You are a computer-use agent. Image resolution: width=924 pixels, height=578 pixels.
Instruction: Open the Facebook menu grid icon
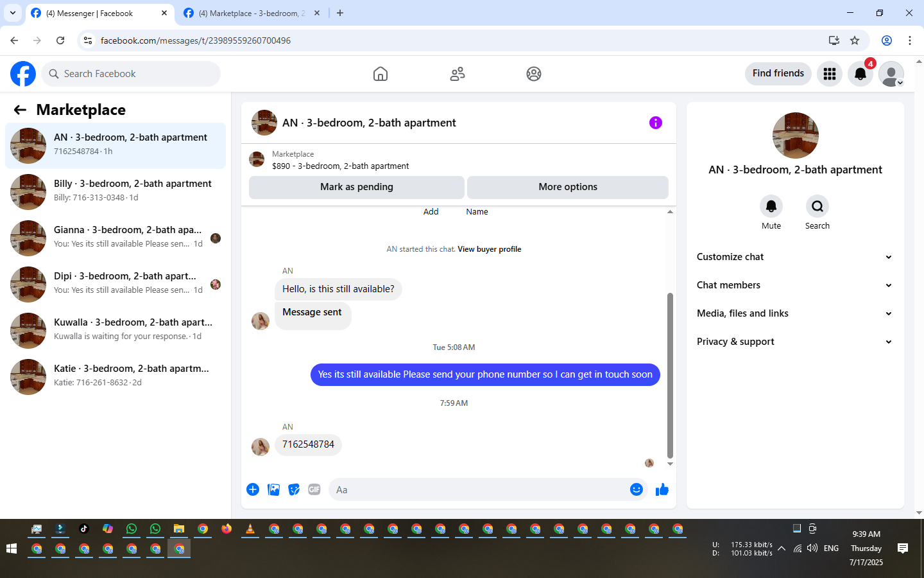click(x=830, y=74)
